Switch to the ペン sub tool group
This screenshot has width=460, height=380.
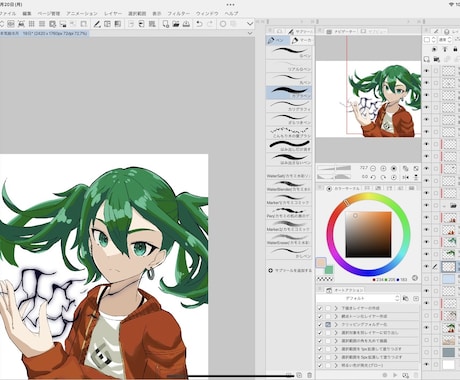[x=278, y=40]
